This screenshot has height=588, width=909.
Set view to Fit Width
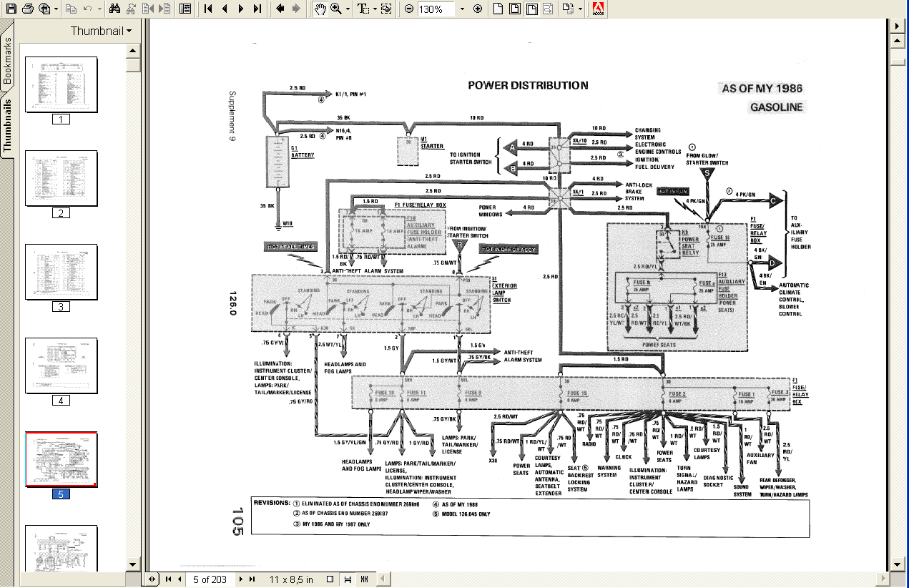pyautogui.click(x=532, y=9)
